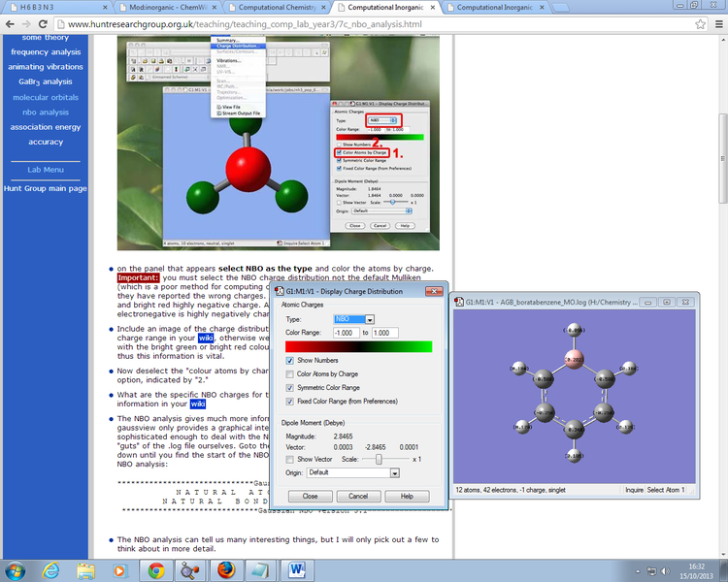Open molecular orbitals sidebar link
Screen dimensions: 728x582
[46, 97]
